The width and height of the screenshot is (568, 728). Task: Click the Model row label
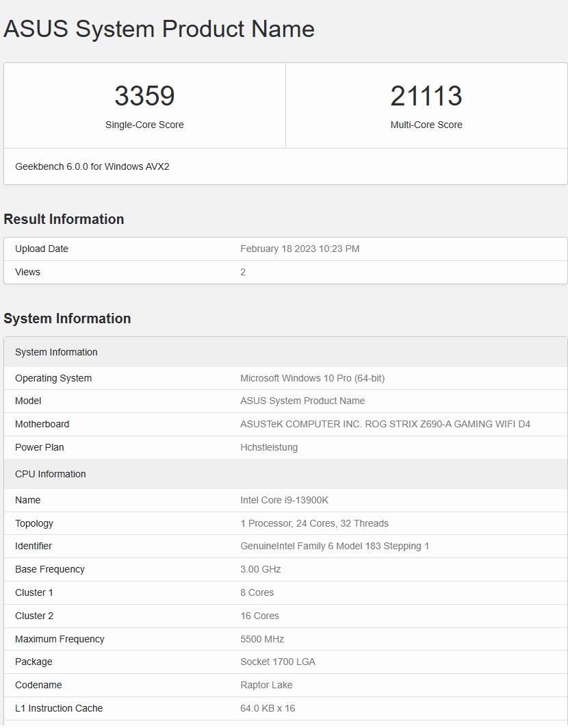pyautogui.click(x=28, y=401)
